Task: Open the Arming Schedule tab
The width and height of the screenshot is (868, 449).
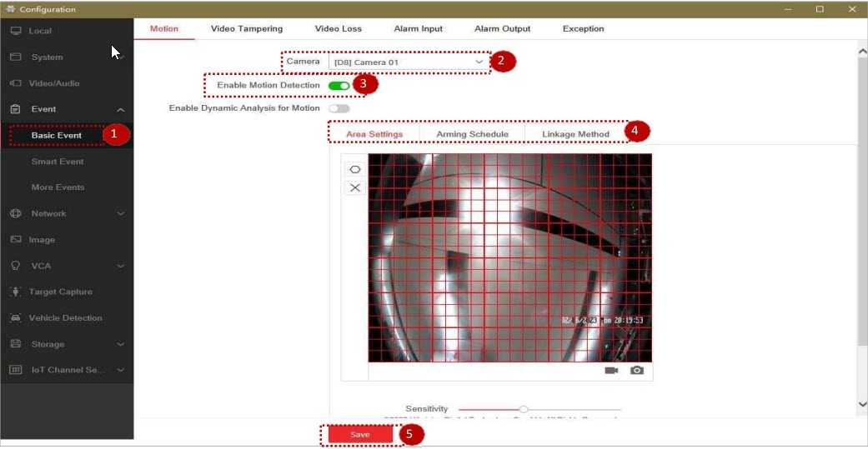Action: pyautogui.click(x=472, y=134)
